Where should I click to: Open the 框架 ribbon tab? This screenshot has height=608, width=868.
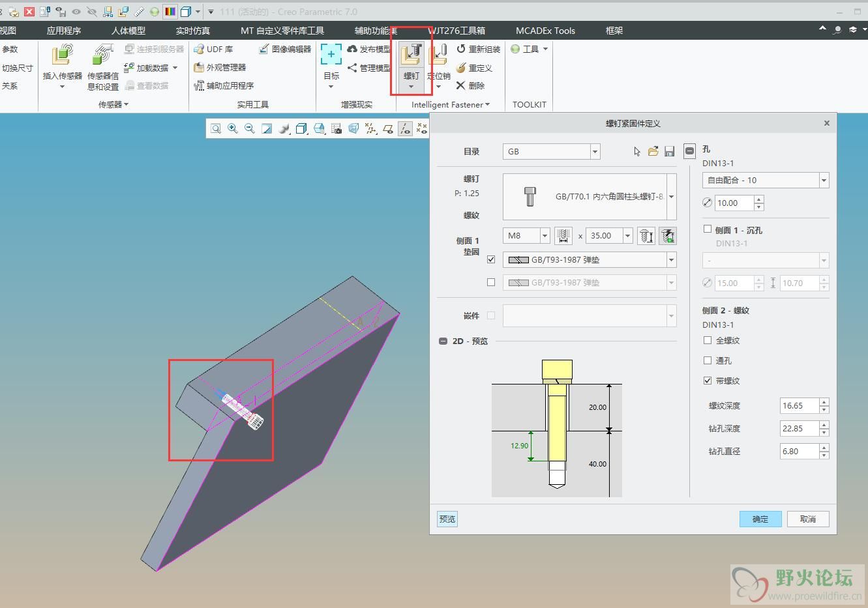614,31
